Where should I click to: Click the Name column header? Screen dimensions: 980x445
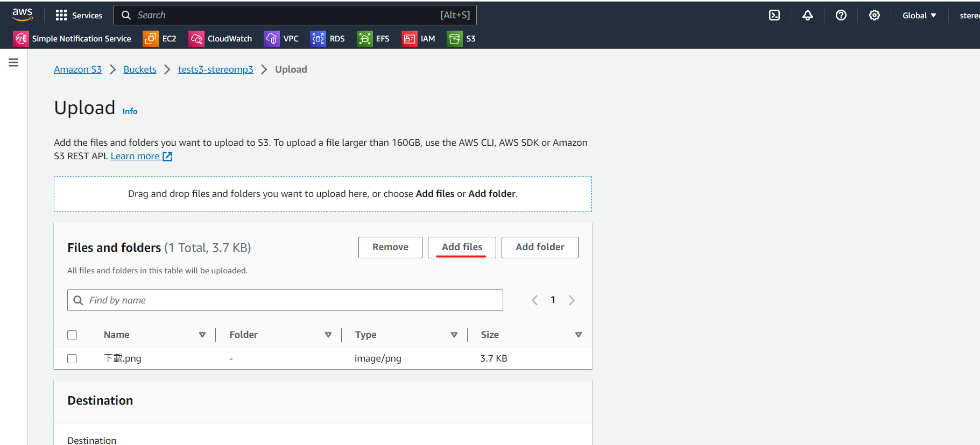pyautogui.click(x=117, y=335)
